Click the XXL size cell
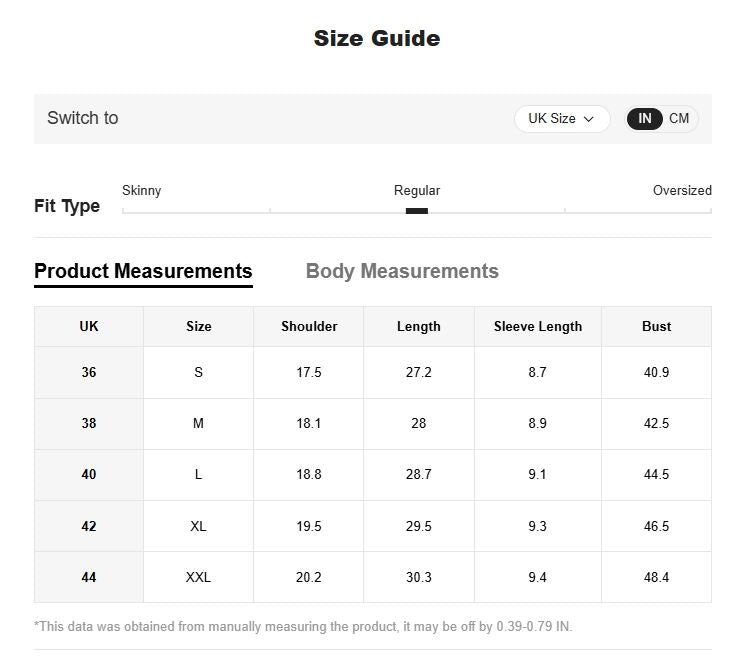 (x=198, y=577)
